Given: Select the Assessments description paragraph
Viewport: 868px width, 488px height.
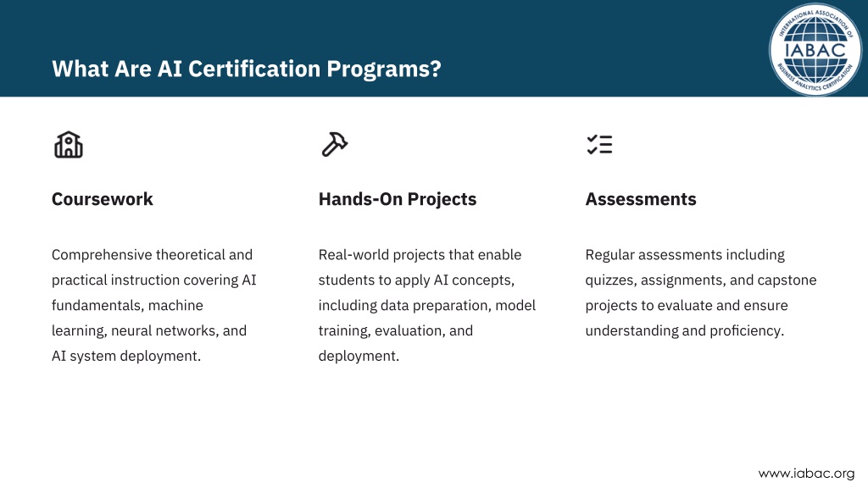Looking at the screenshot, I should point(701,292).
